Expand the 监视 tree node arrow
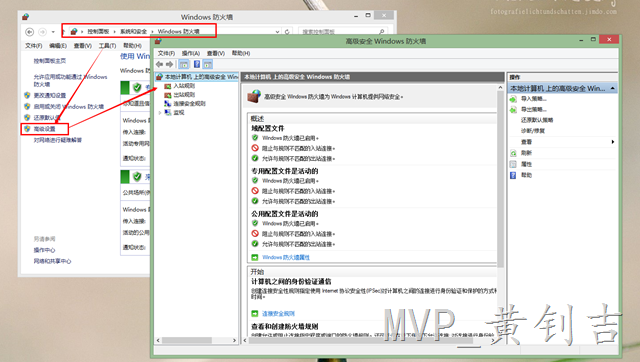This screenshot has height=362, width=640. (160, 113)
